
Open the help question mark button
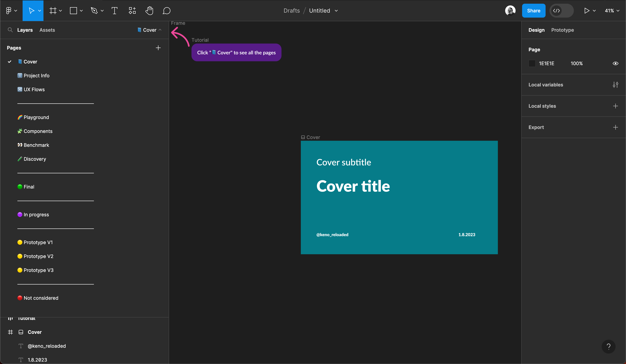coord(608,346)
